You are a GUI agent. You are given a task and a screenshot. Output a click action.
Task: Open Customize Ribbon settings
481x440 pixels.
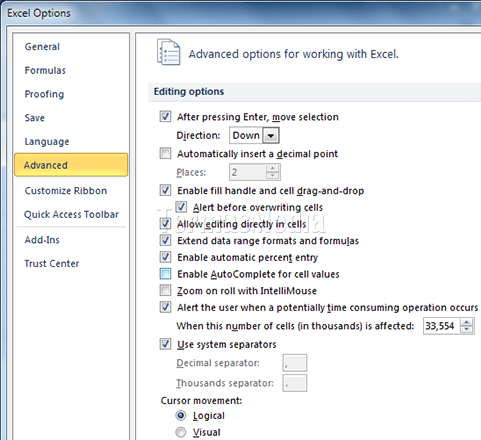66,191
